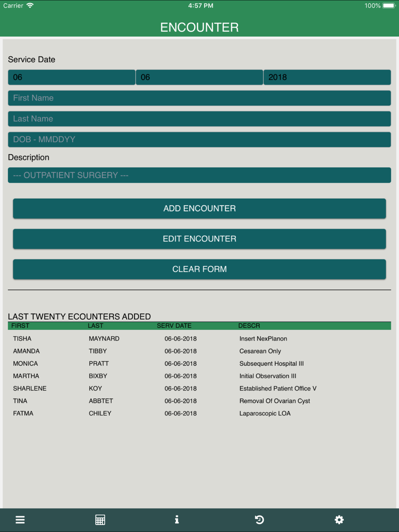
Task: Tap the battery status icon
Action: coord(389,6)
